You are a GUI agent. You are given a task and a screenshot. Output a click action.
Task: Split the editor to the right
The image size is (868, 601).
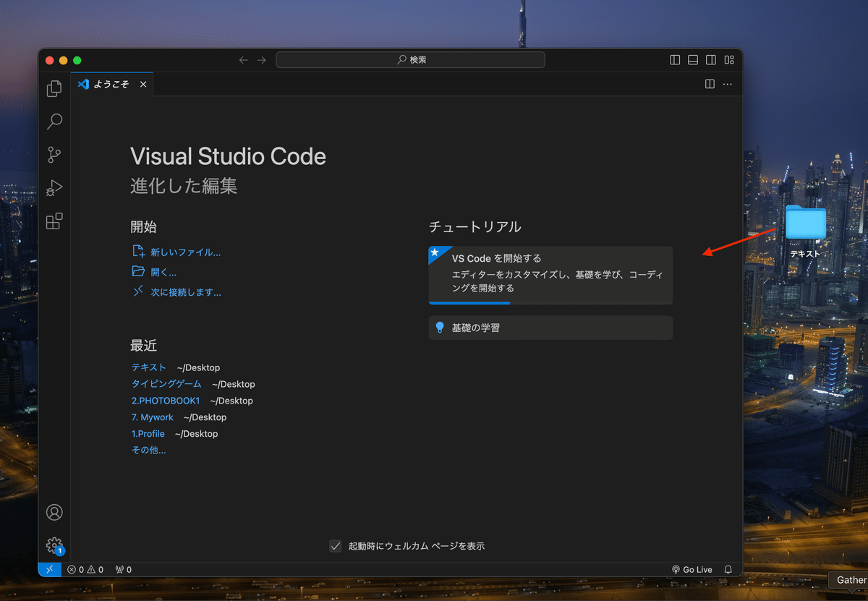(x=710, y=85)
